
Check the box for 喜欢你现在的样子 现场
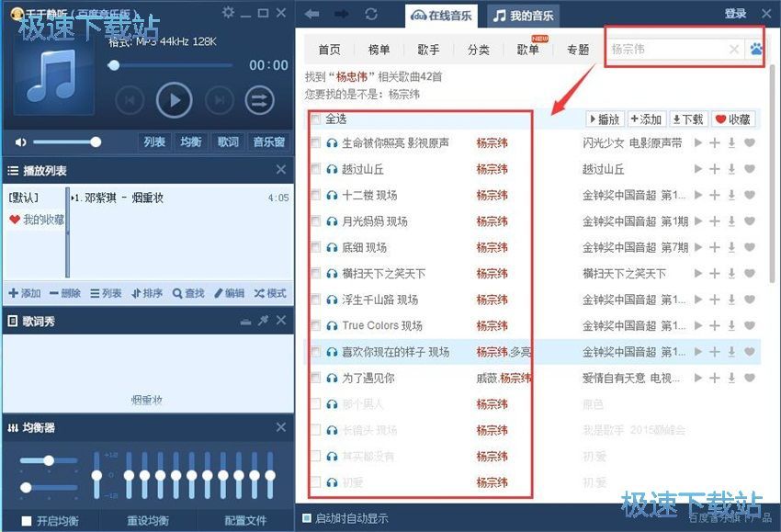coord(315,352)
